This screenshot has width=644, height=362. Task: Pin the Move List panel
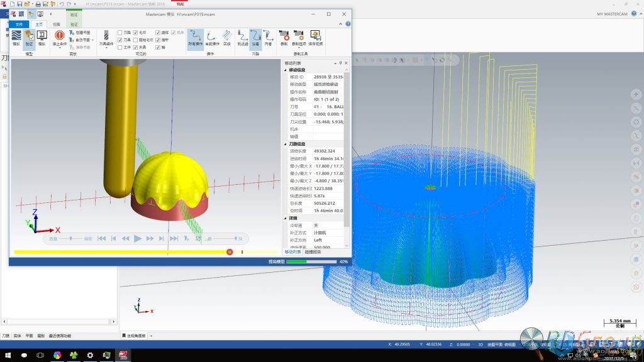coord(340,63)
